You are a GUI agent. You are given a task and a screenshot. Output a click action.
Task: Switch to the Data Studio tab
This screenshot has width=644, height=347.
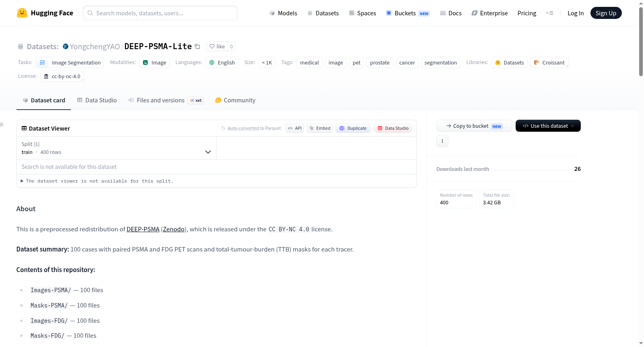pyautogui.click(x=97, y=100)
